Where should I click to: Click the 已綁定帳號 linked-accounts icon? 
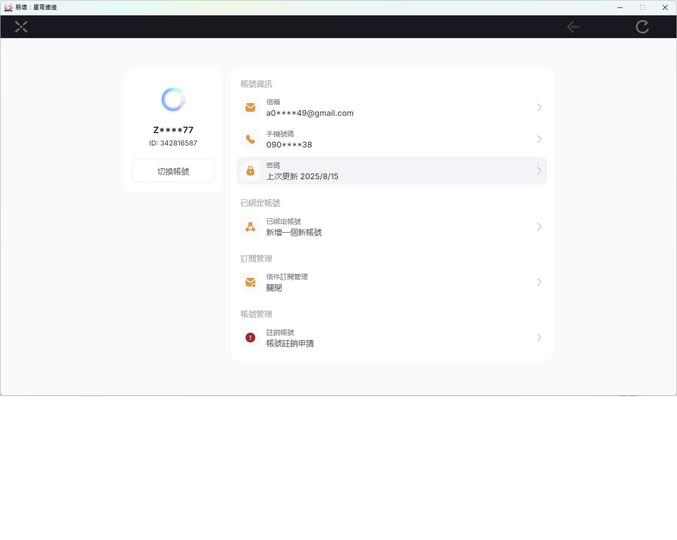[x=250, y=227]
